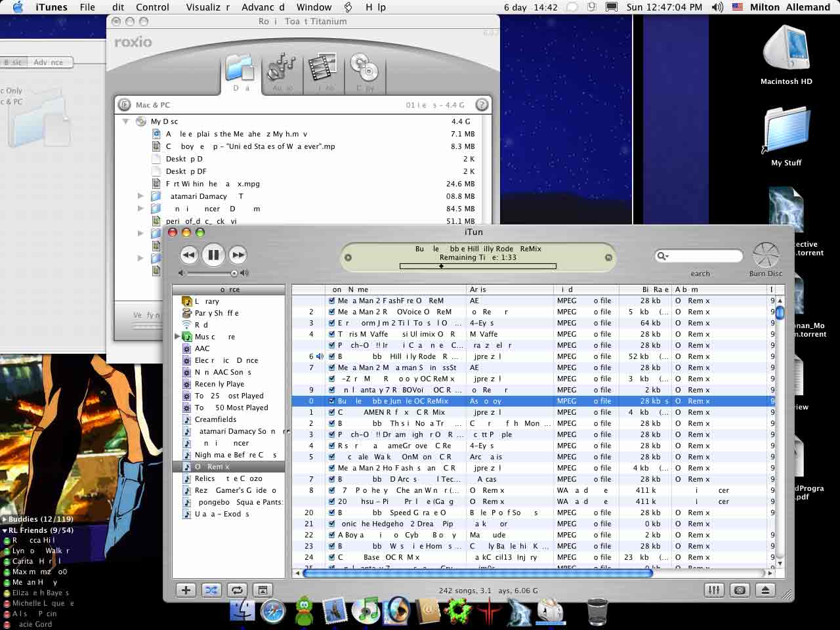Turn on the iTunes visualizer button
Viewport: 840px width, 630px height.
740,590
